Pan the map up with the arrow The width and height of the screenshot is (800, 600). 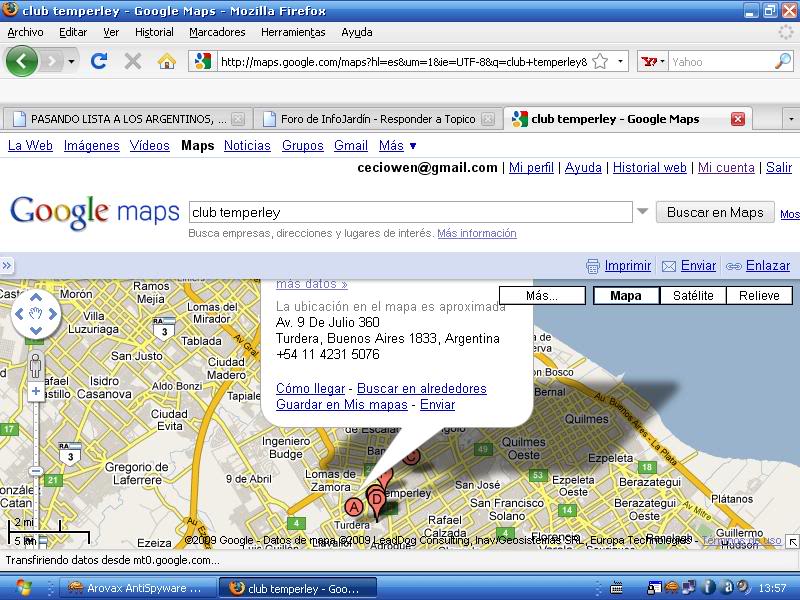[x=36, y=297]
